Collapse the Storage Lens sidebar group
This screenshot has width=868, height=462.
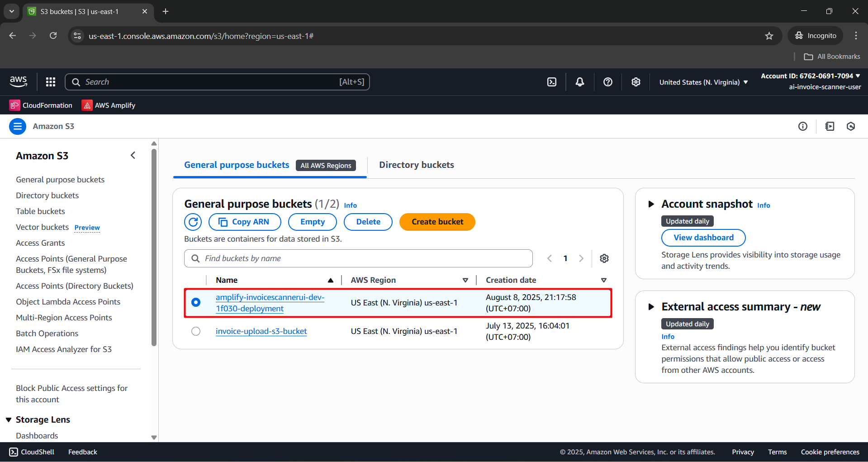tap(9, 420)
